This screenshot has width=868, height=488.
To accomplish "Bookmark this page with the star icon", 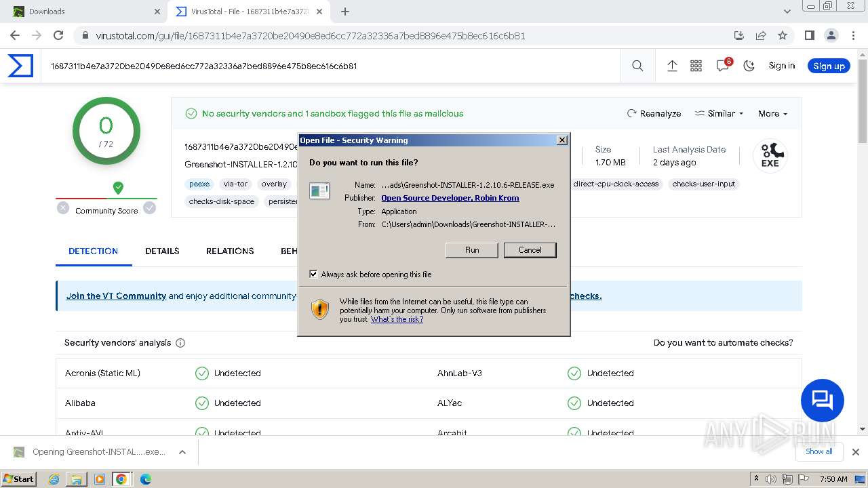I will click(783, 35).
